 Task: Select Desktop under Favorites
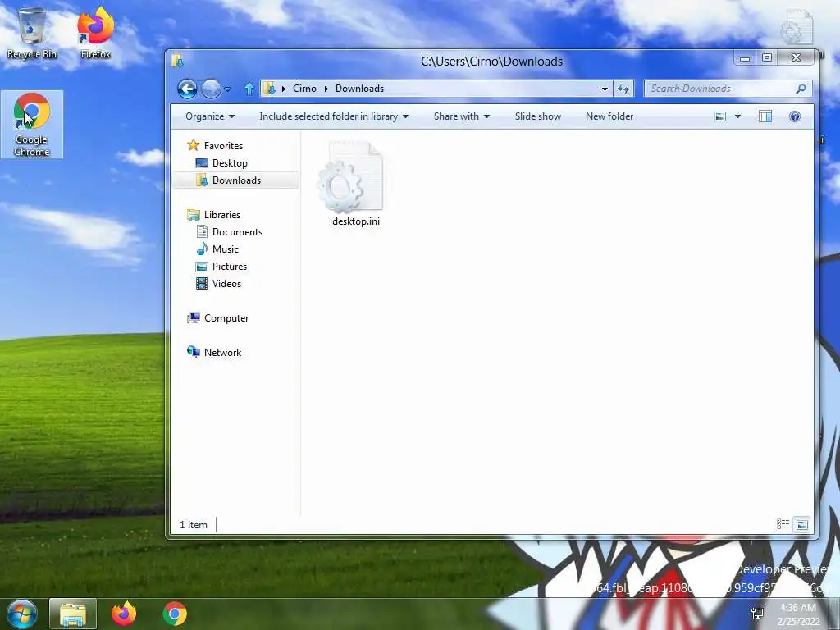pyautogui.click(x=230, y=163)
